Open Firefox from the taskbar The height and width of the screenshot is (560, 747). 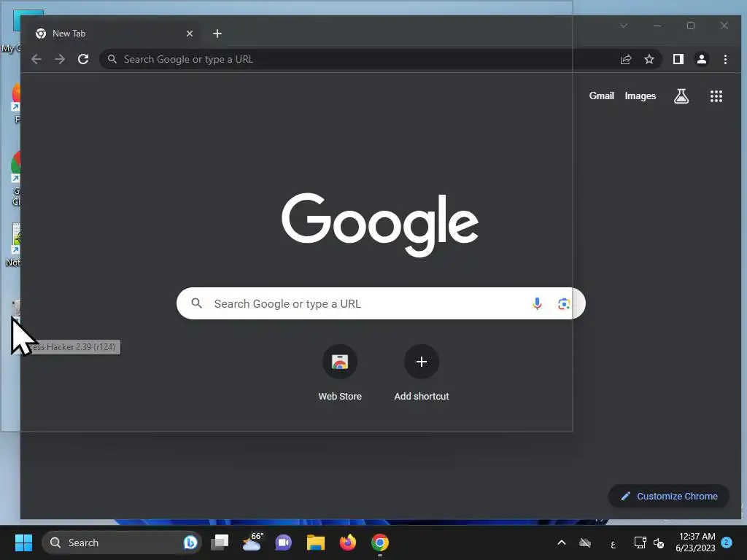tap(348, 542)
